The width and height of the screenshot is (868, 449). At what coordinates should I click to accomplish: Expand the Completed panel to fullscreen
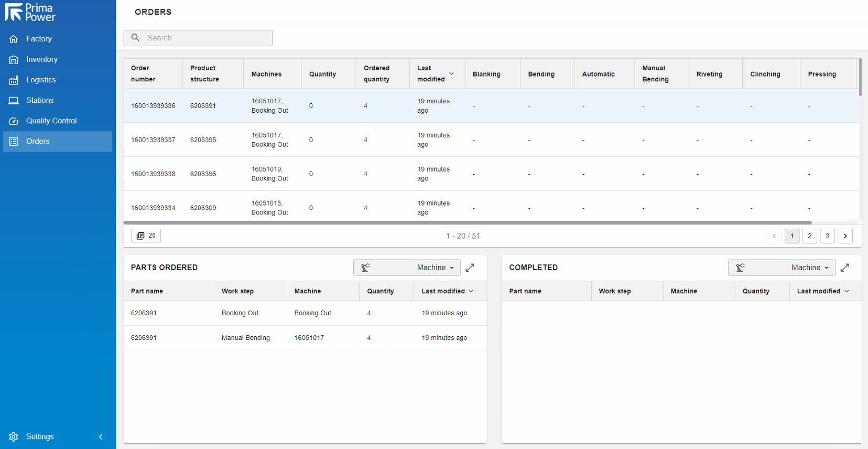pos(845,268)
